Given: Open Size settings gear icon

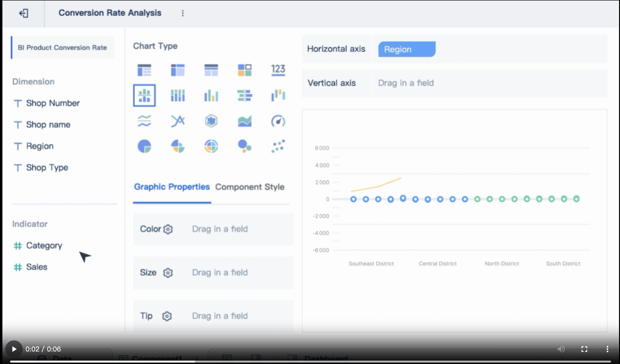Looking at the screenshot, I should click(x=168, y=273).
